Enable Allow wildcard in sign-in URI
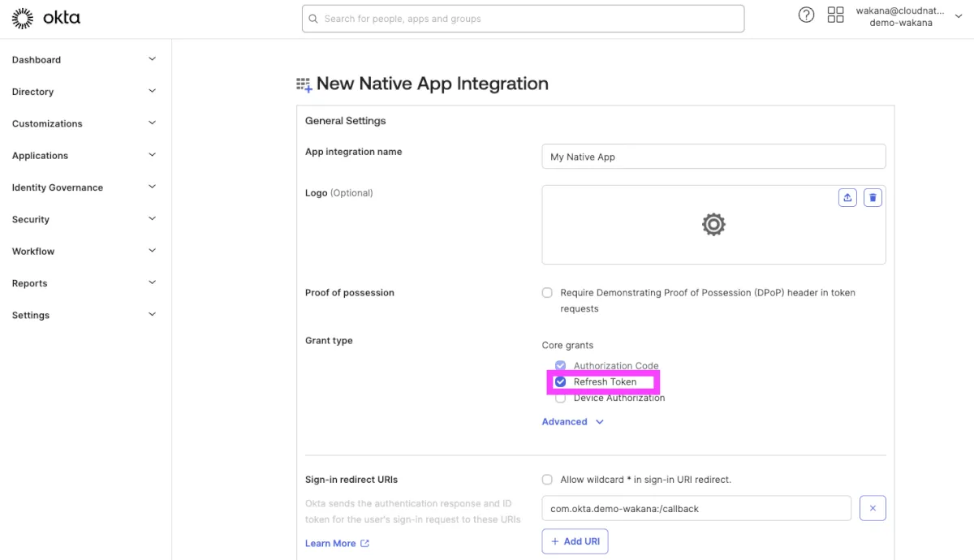The height and width of the screenshot is (560, 974). tap(547, 480)
